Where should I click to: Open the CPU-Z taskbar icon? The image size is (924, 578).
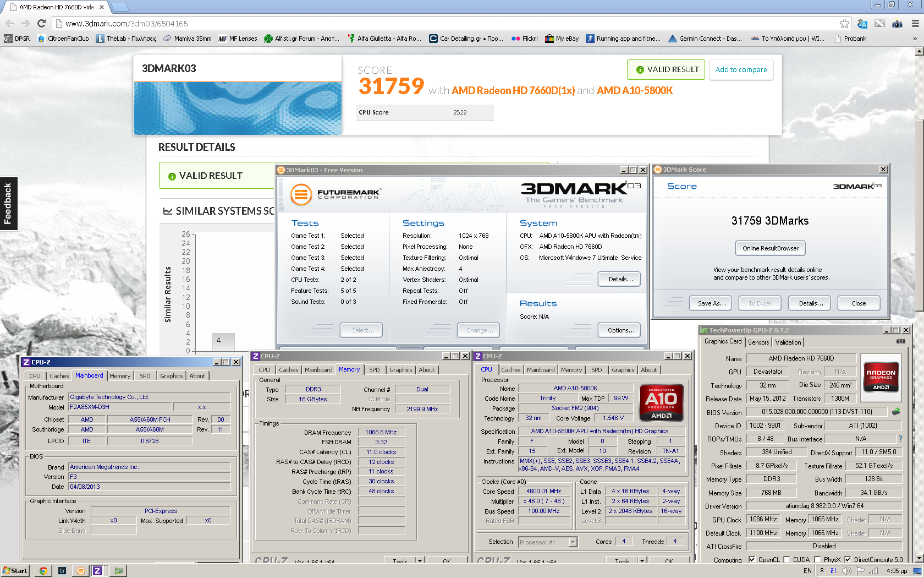point(97,570)
